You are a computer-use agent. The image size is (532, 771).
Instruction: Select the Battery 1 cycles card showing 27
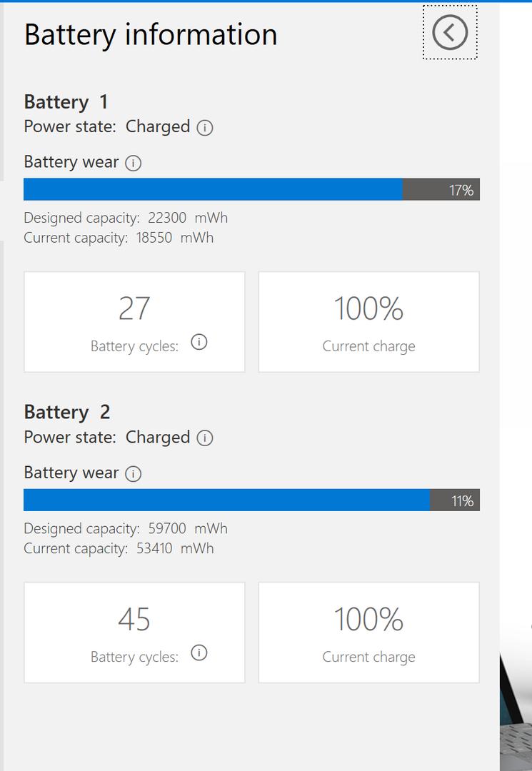pos(134,322)
